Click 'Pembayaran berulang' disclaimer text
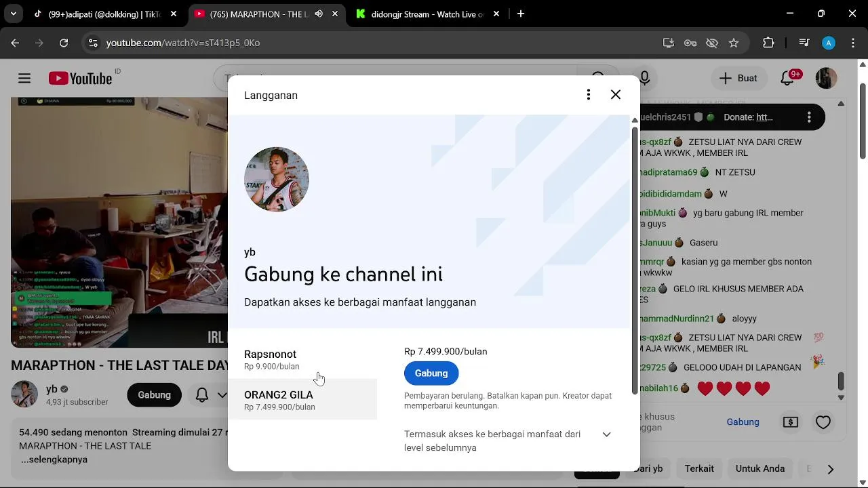Image resolution: width=868 pixels, height=488 pixels. [508, 401]
